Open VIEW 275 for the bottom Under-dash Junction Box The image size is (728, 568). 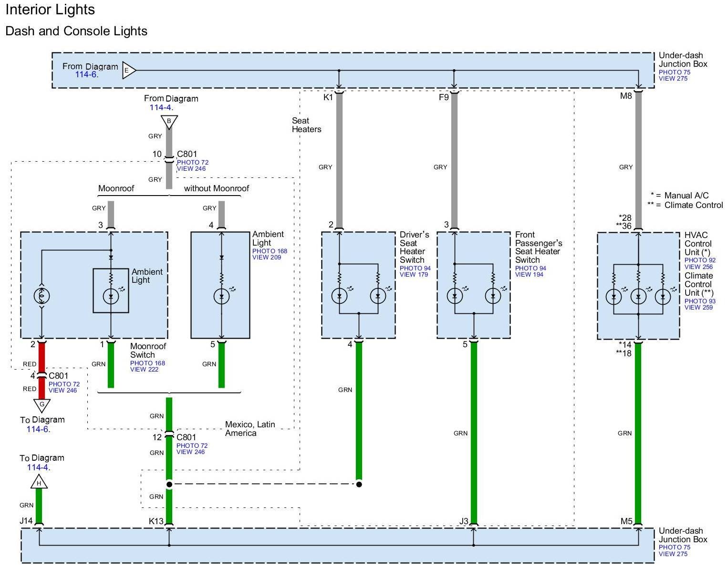[673, 554]
